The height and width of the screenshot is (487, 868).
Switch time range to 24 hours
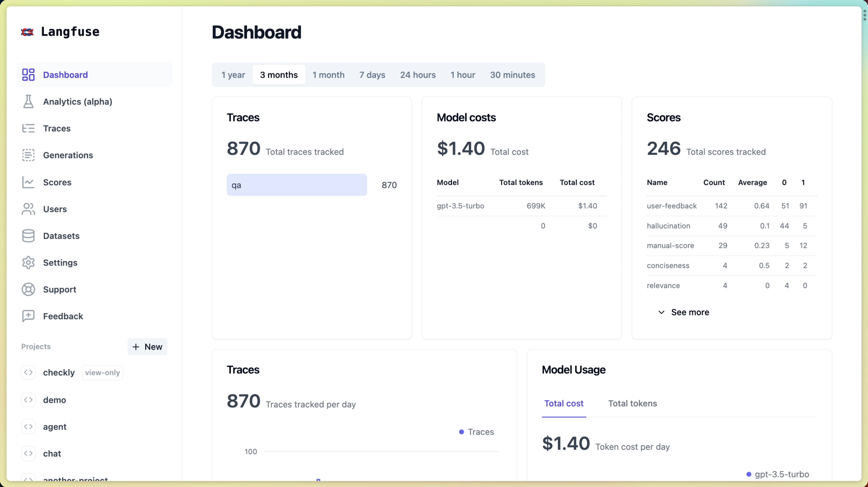[418, 75]
